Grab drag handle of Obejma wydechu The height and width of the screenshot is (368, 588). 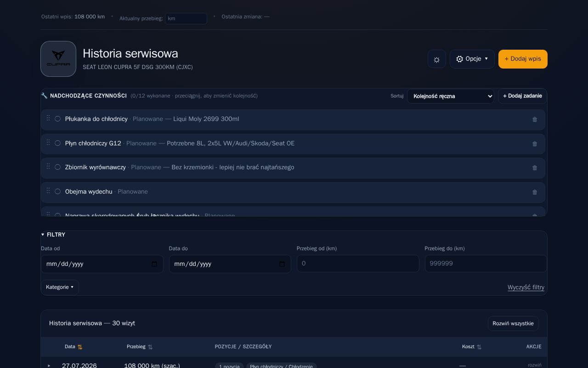(x=48, y=191)
